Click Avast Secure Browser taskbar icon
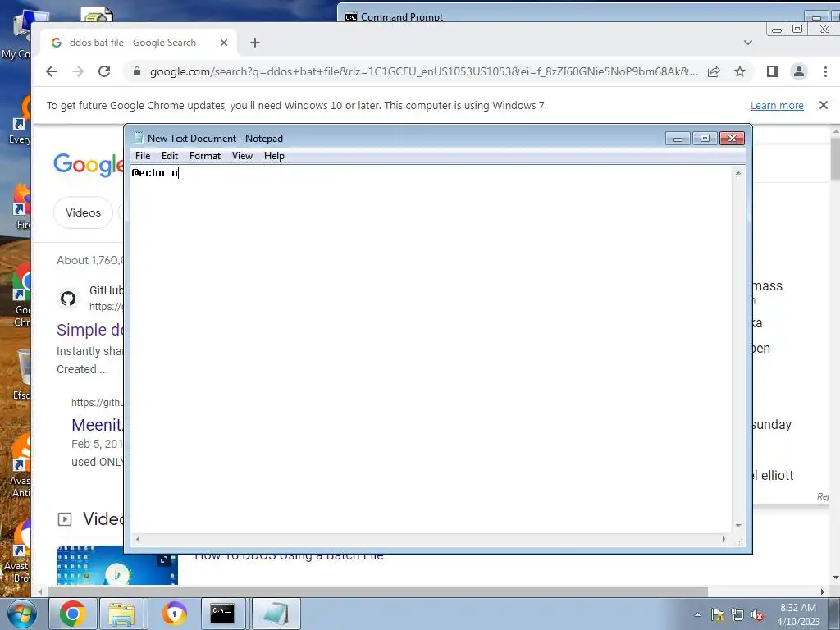This screenshot has width=840, height=630. (x=174, y=614)
